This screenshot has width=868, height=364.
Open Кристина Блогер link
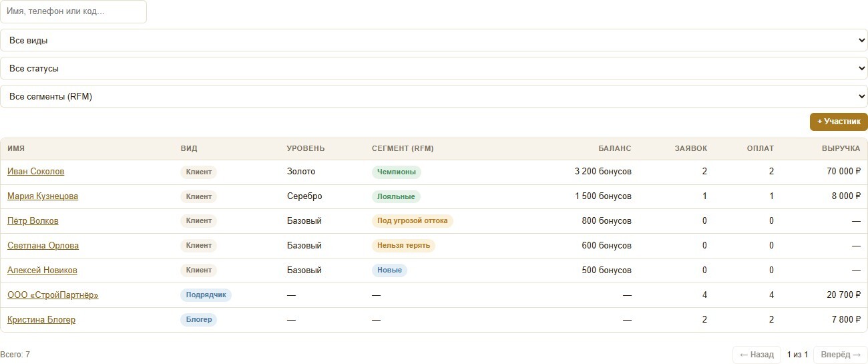(x=41, y=320)
